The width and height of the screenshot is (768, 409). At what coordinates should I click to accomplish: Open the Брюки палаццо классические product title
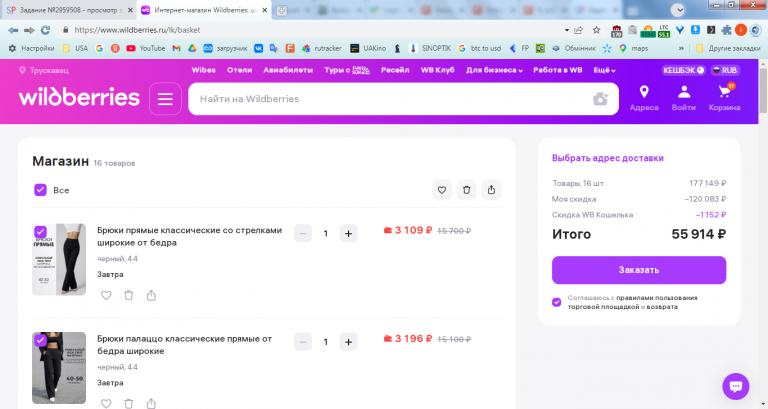(x=184, y=345)
